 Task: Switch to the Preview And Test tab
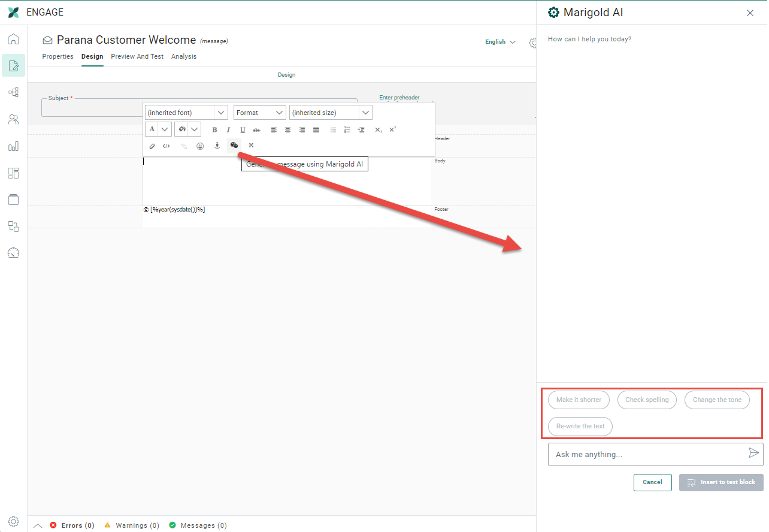pos(137,56)
